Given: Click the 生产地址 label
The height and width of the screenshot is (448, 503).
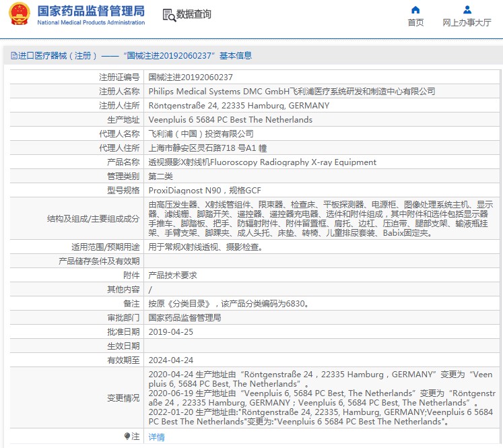Looking at the screenshot, I should [123, 120].
